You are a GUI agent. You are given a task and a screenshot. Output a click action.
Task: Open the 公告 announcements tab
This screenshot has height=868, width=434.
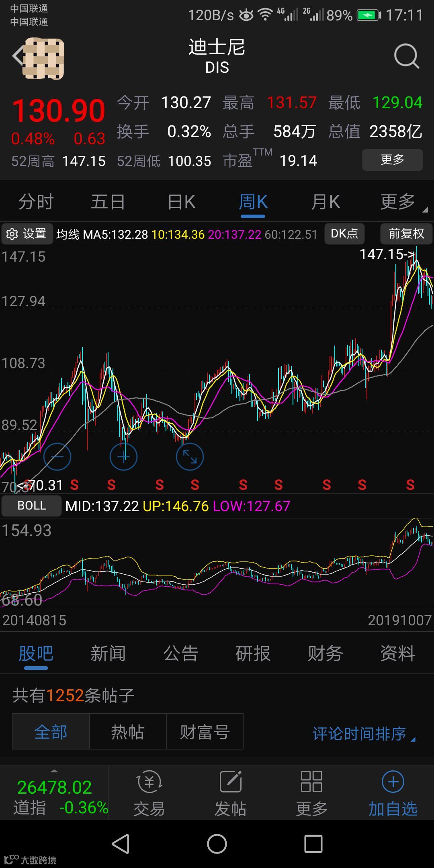pos(181,653)
